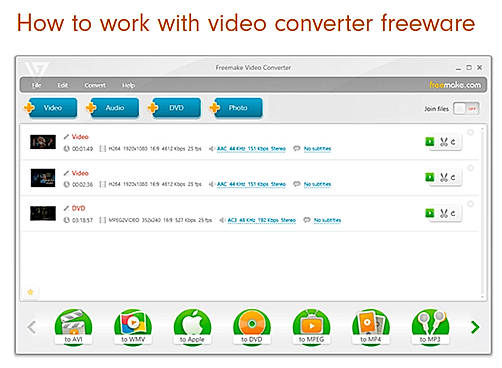The width and height of the screenshot is (502, 368).
Task: Choose the to MPEG output format
Action: pyautogui.click(x=311, y=327)
